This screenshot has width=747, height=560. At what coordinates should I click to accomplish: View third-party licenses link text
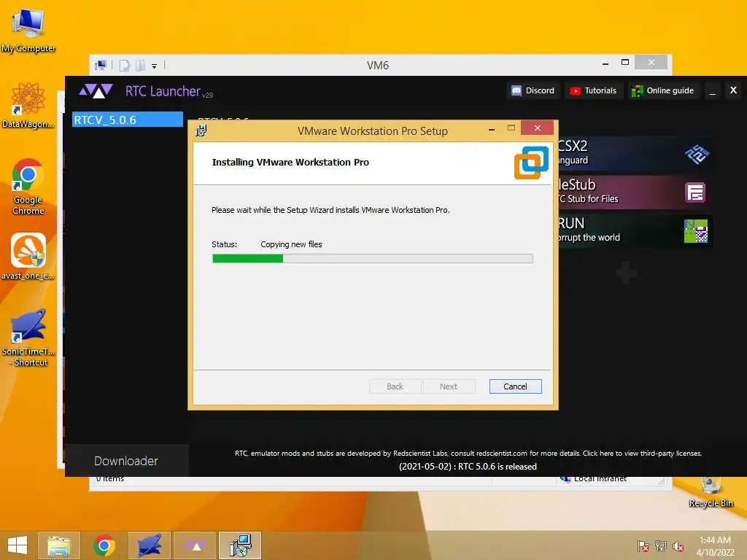point(642,454)
